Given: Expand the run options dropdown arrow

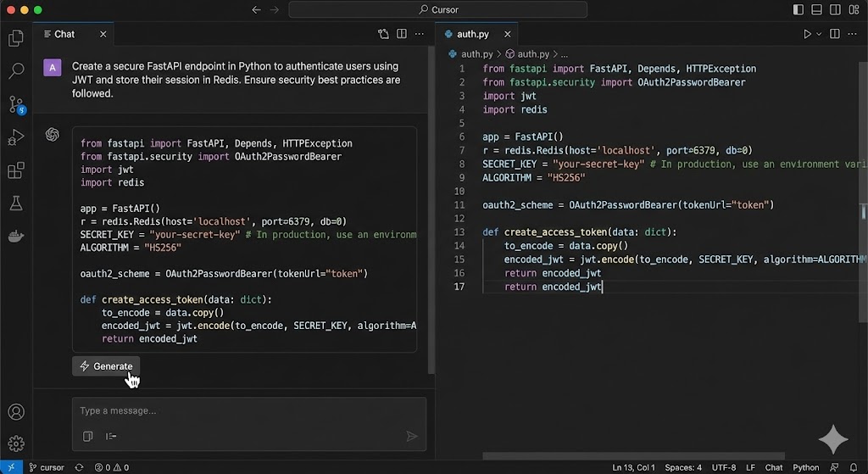Looking at the screenshot, I should (819, 34).
